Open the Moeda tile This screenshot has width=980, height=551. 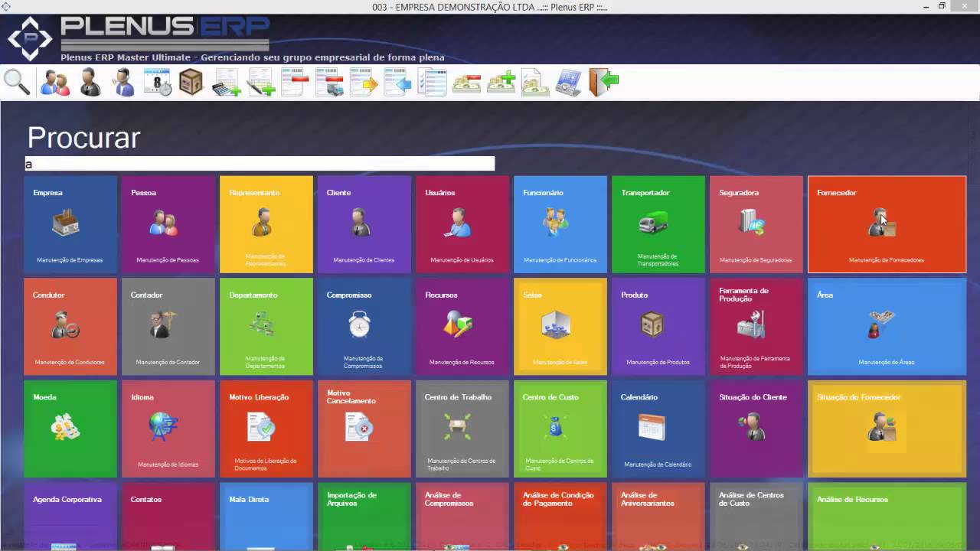pos(70,429)
